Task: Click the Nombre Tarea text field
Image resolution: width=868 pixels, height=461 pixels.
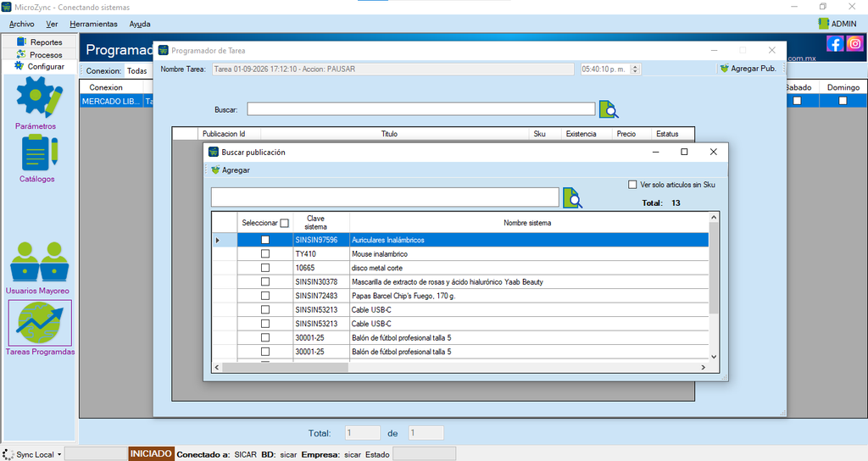Action: [x=393, y=69]
